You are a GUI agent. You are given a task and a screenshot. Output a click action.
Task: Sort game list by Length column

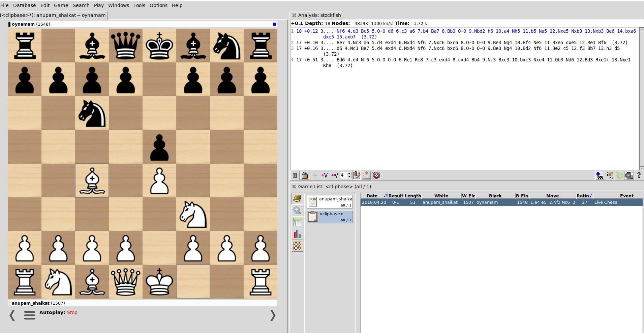(x=412, y=196)
